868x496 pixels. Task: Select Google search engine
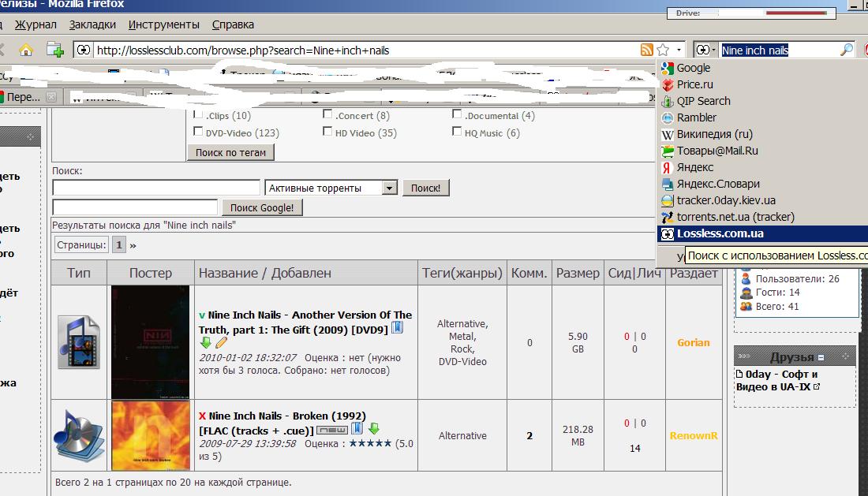click(762, 68)
